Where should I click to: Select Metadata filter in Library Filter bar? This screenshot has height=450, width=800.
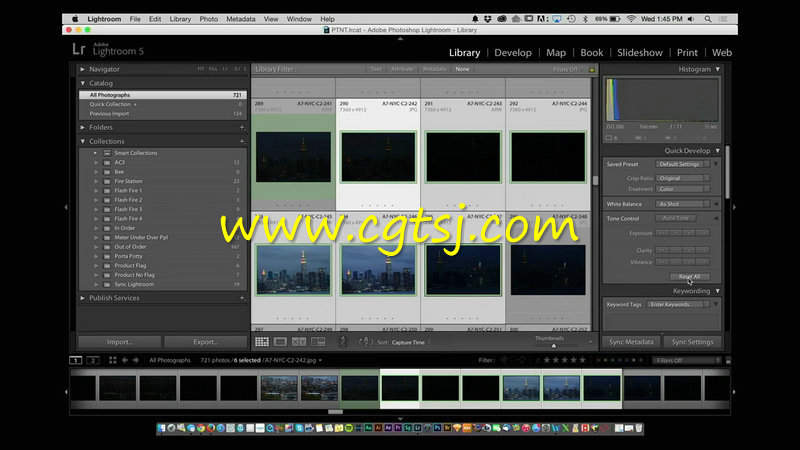pyautogui.click(x=434, y=69)
